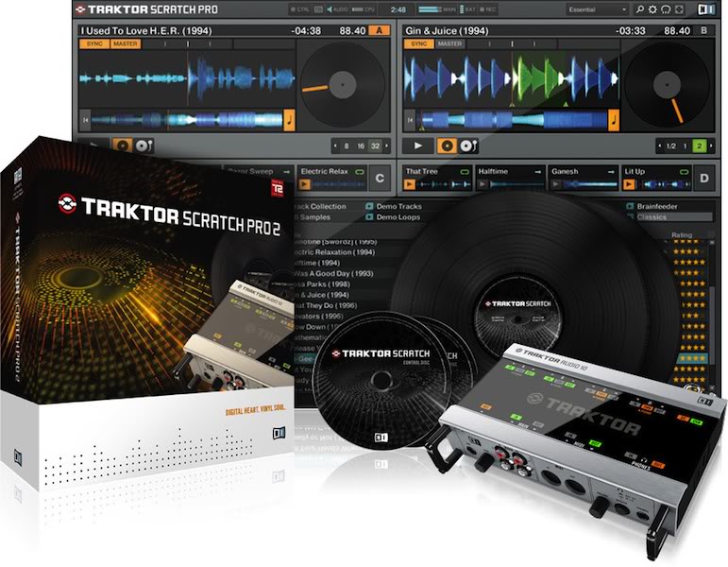Toggle SYNC on Deck A
The height and width of the screenshot is (567, 728).
[94, 43]
